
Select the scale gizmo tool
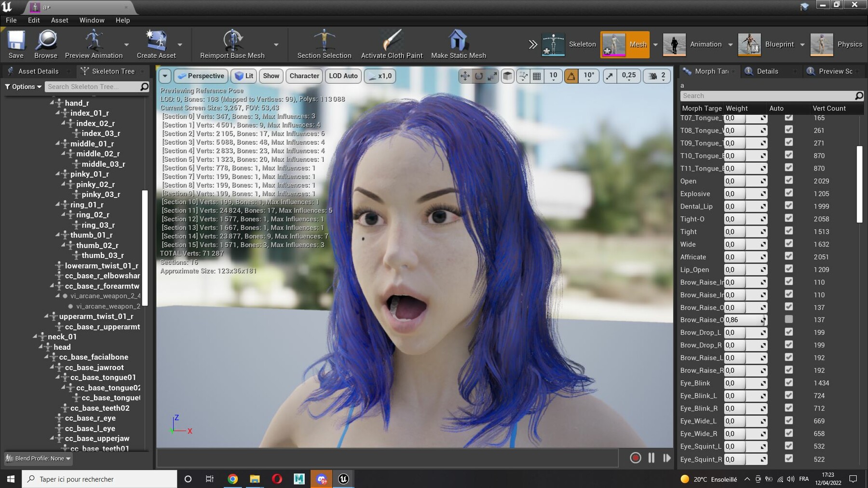pyautogui.click(x=492, y=76)
